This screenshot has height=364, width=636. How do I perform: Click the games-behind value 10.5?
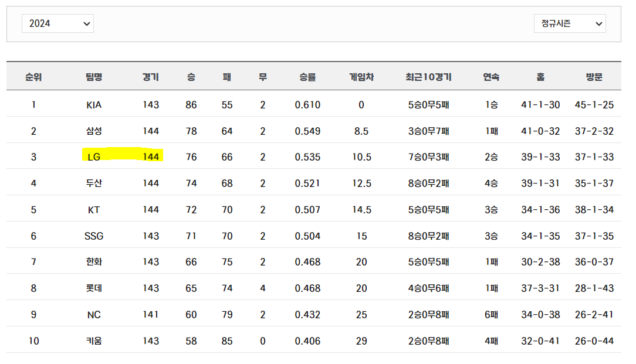[x=361, y=157]
